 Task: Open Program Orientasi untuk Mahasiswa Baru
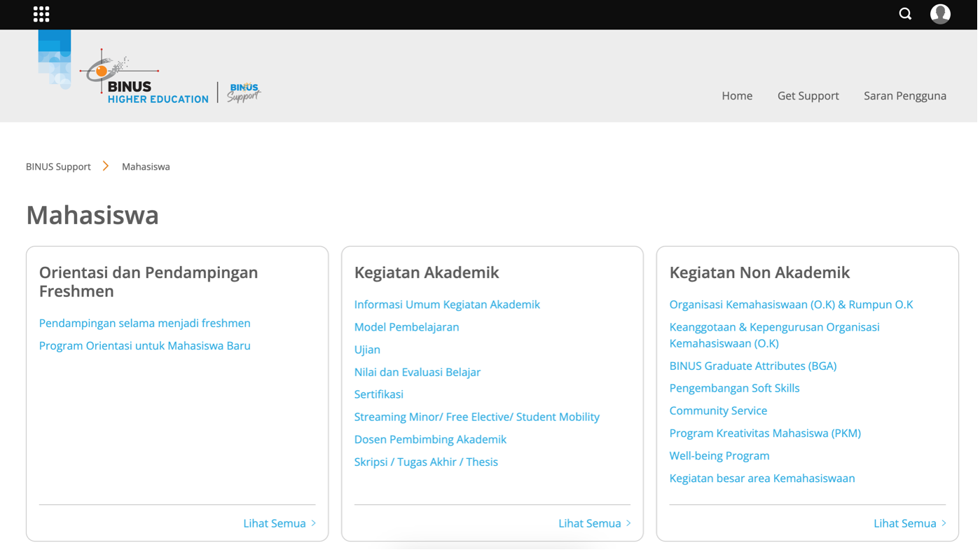coord(144,345)
